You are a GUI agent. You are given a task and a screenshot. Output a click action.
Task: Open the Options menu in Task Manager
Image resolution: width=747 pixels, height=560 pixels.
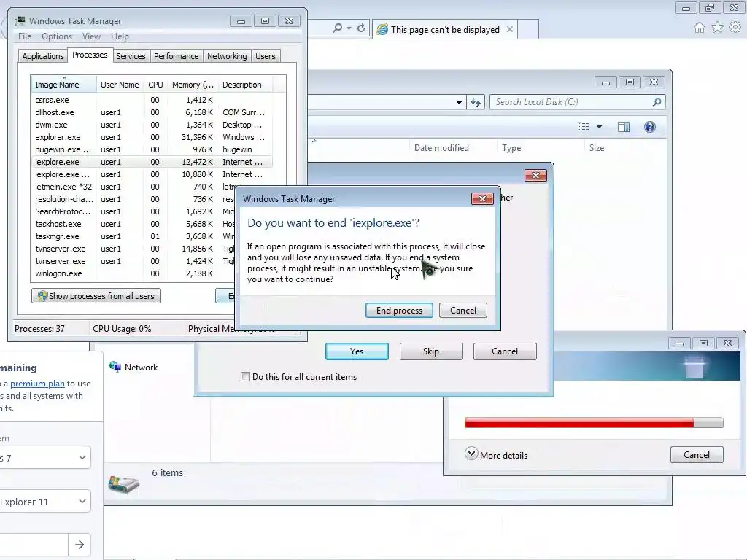click(x=57, y=36)
